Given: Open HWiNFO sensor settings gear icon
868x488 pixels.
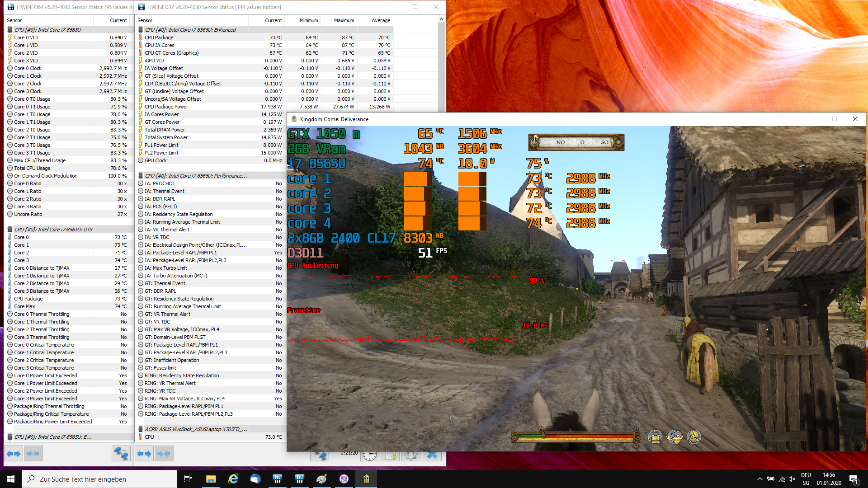Looking at the screenshot, I should [410, 455].
